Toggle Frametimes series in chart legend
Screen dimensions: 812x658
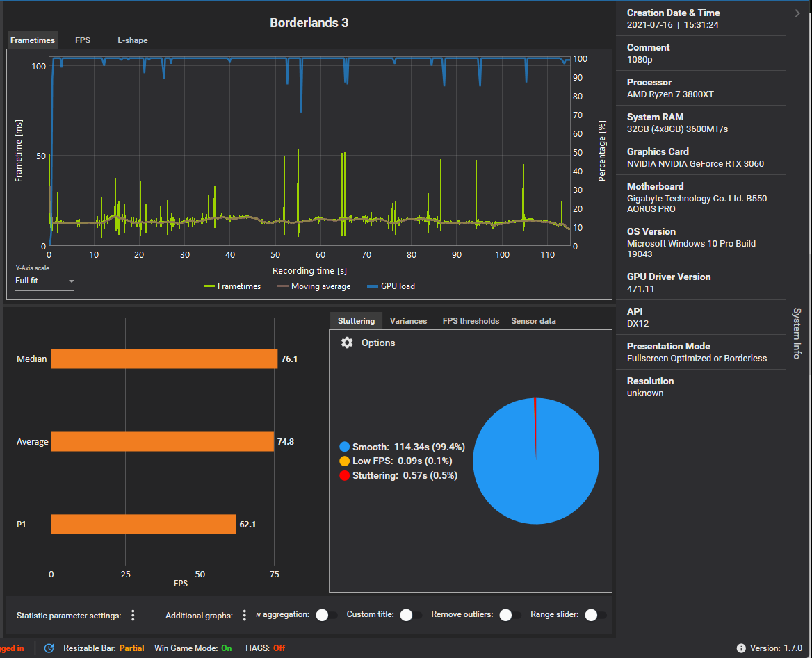pos(232,286)
